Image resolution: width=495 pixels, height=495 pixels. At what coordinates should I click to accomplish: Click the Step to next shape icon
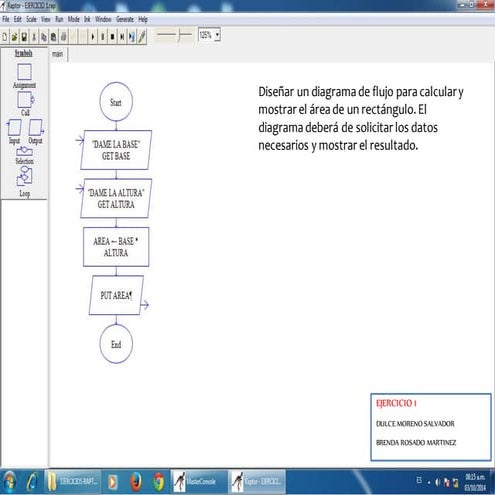pyautogui.click(x=122, y=37)
